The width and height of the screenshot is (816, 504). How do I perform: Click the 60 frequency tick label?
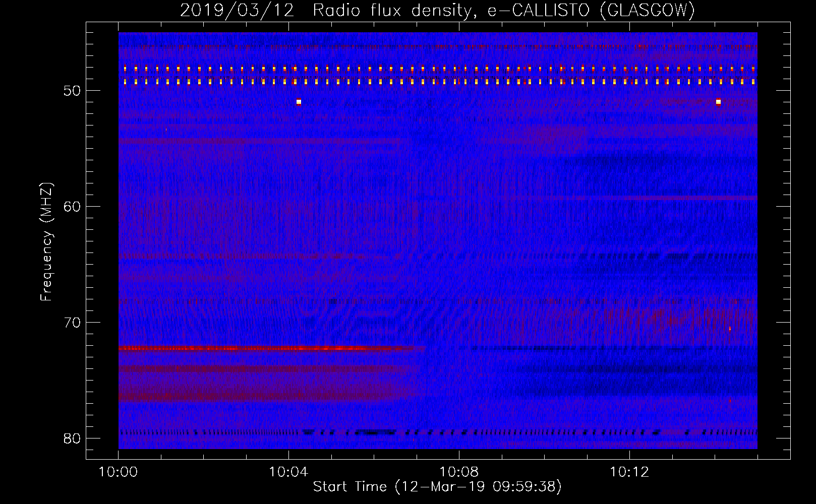pyautogui.click(x=73, y=207)
